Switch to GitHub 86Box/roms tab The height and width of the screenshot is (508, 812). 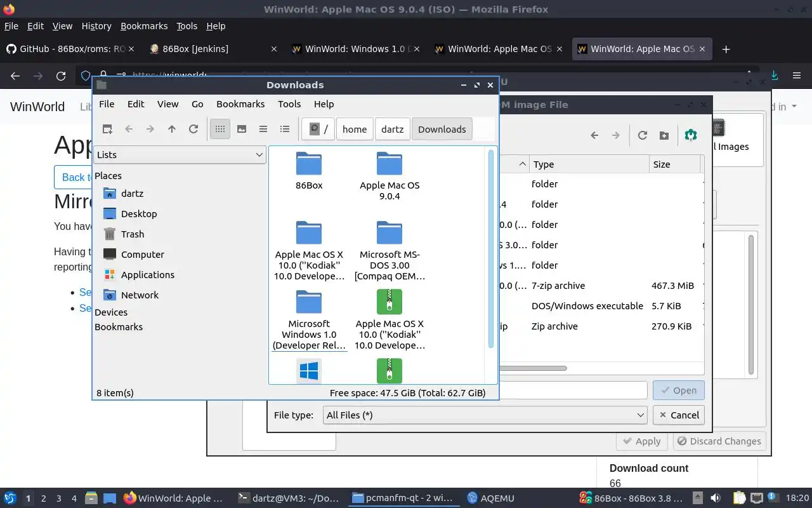pos(70,49)
